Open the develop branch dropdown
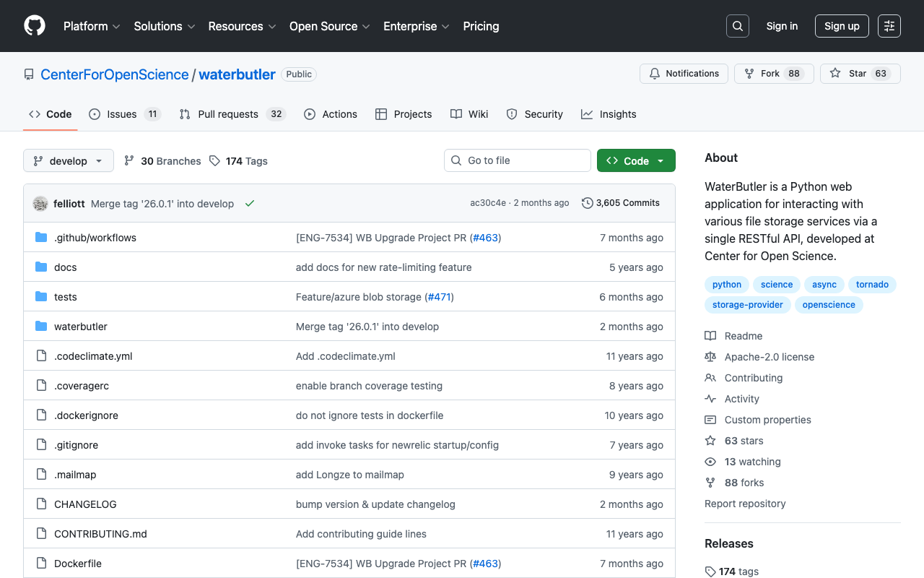The width and height of the screenshot is (924, 578). point(68,160)
